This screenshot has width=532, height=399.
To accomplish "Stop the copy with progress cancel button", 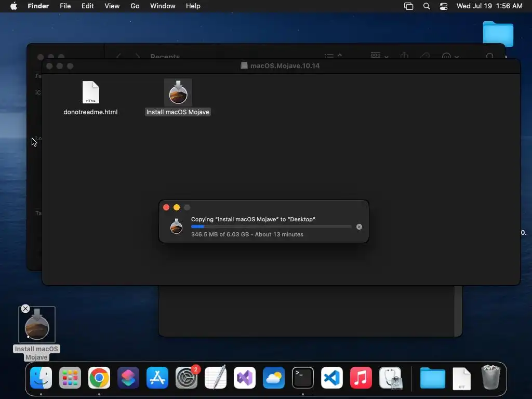I will point(360,227).
